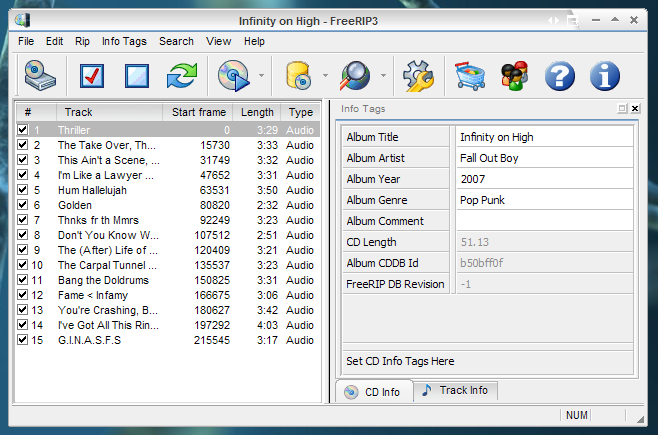Sort by Length column header
This screenshot has height=435, width=658.
[x=257, y=112]
